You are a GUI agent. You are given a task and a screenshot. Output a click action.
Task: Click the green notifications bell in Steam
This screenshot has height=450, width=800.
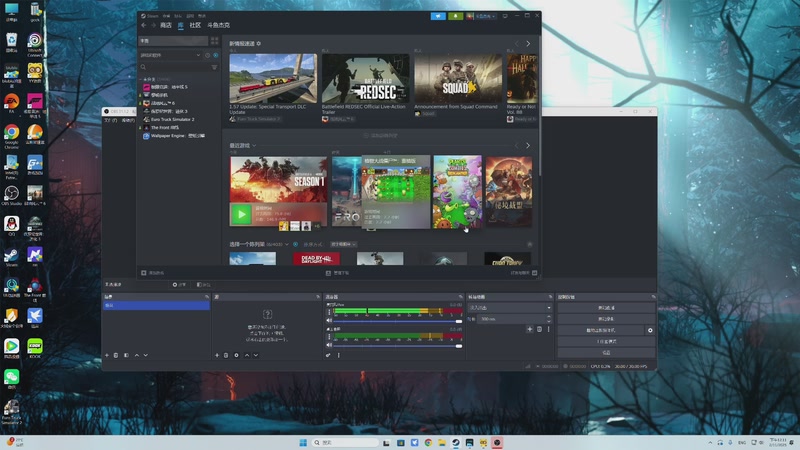point(456,16)
